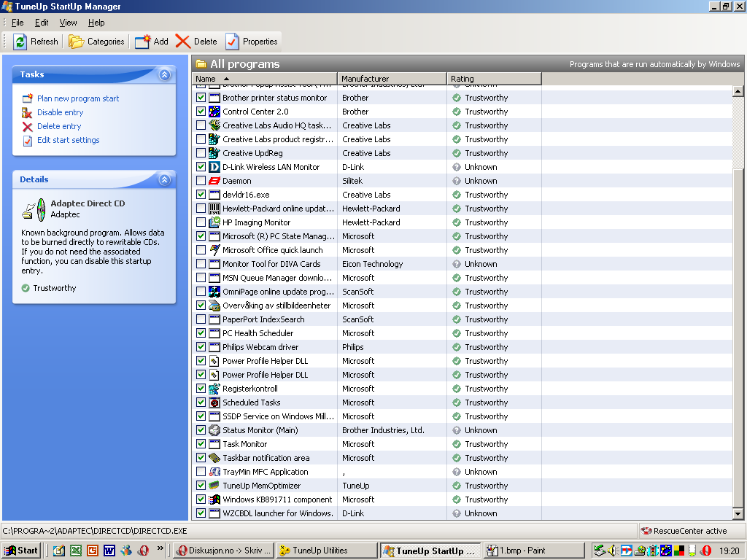
Task: Click the Add toolbar icon
Action: click(x=143, y=42)
